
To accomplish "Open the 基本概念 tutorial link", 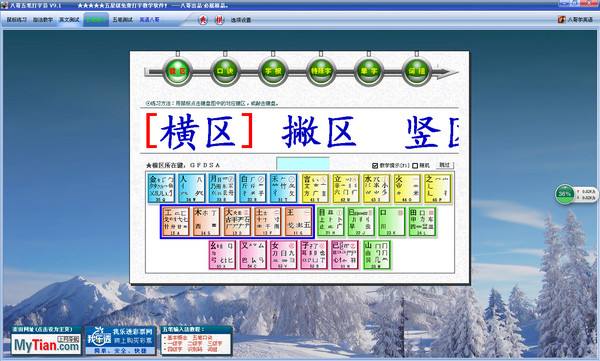I will coord(178,338).
